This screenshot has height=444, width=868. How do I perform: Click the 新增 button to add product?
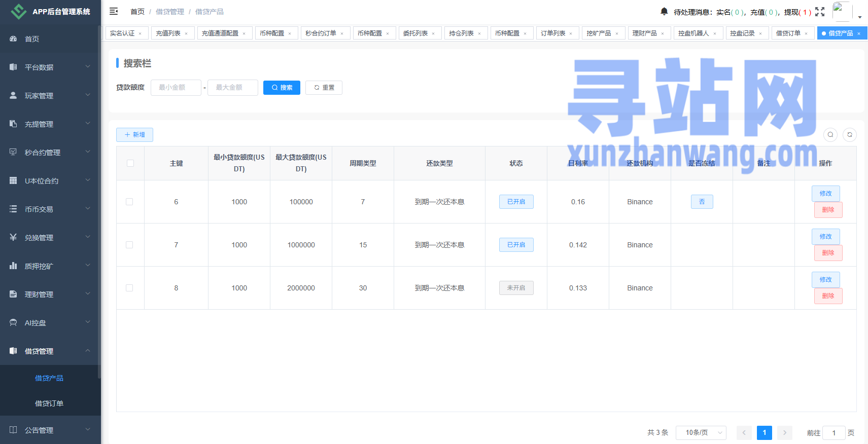click(134, 135)
